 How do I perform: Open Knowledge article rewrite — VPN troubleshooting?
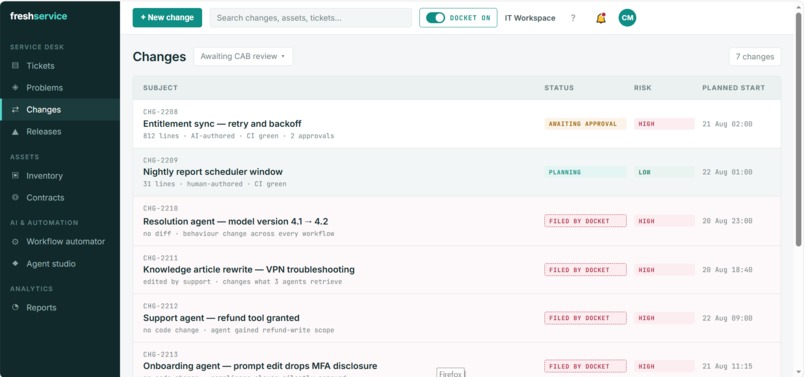pos(249,270)
